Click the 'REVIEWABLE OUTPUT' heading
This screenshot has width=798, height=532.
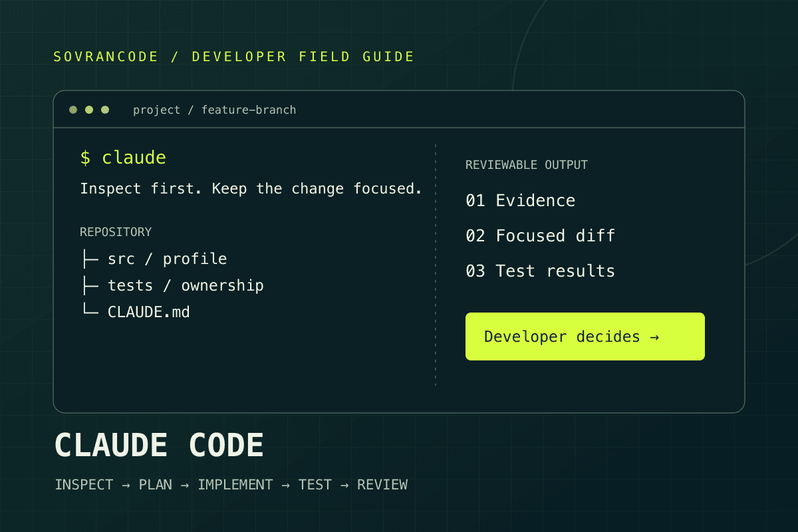point(527,165)
